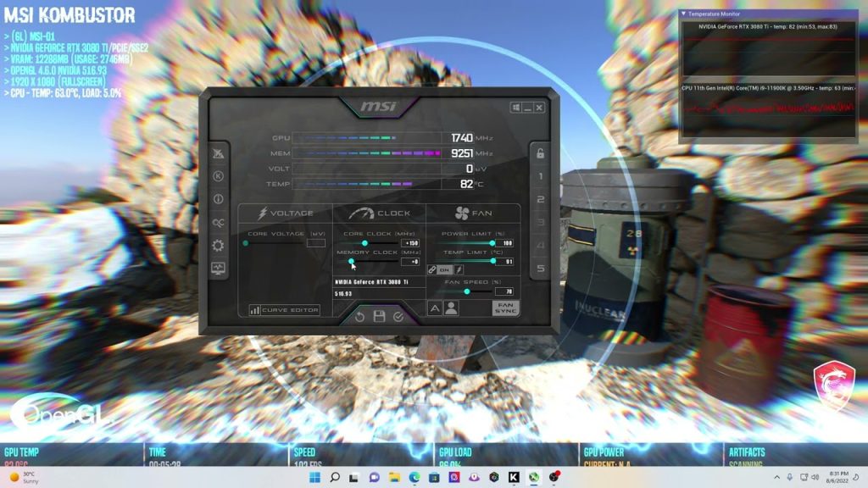The height and width of the screenshot is (488, 868).
Task: Toggle the profile lock icon
Action: coord(540,153)
